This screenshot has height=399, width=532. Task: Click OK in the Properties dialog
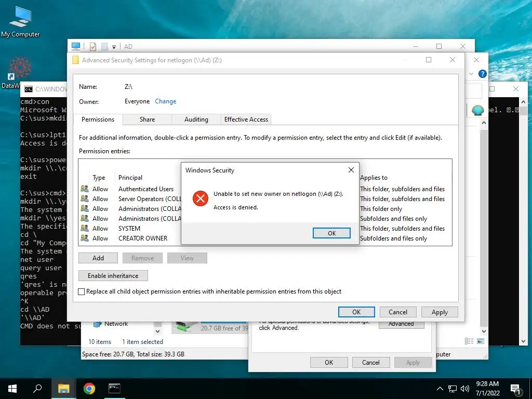pyautogui.click(x=329, y=362)
